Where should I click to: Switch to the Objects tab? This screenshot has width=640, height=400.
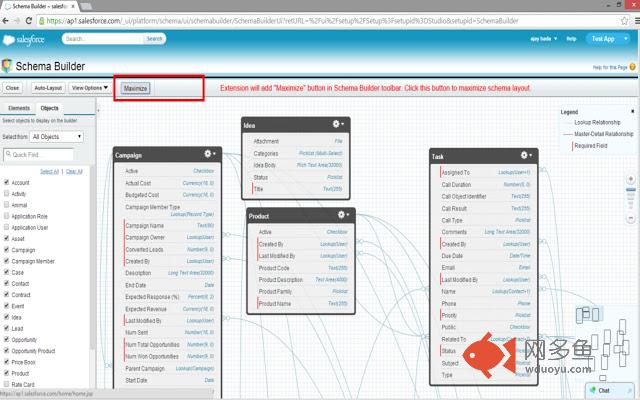pos(49,108)
